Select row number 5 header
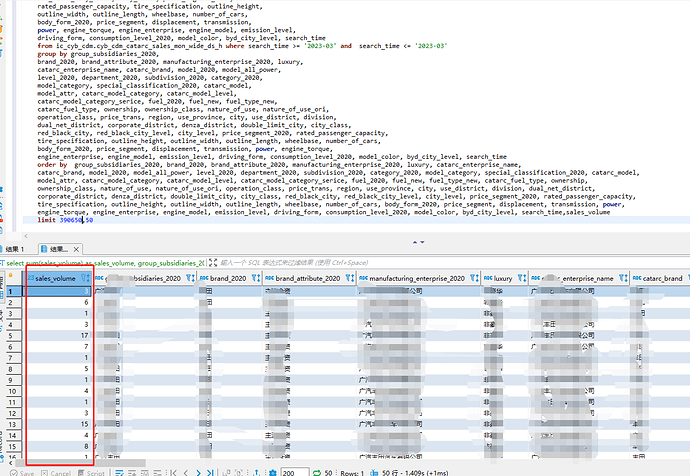Image resolution: width=690 pixels, height=476 pixels. click(12, 336)
